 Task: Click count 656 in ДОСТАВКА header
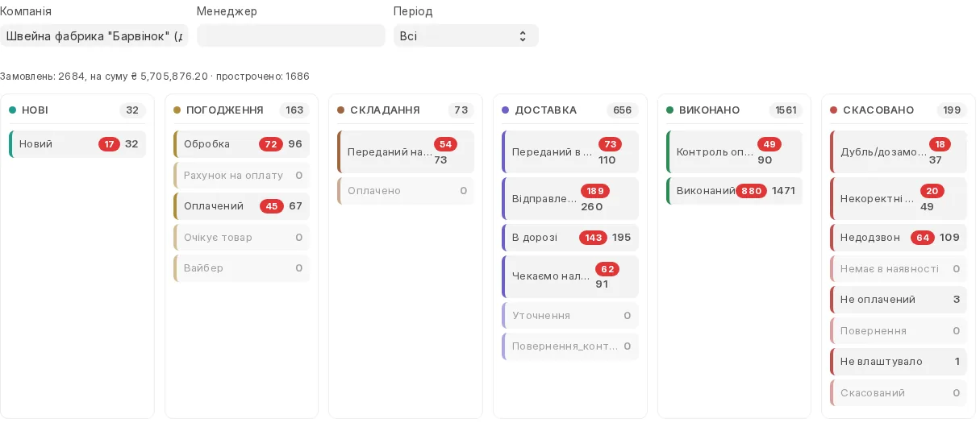[x=623, y=110]
